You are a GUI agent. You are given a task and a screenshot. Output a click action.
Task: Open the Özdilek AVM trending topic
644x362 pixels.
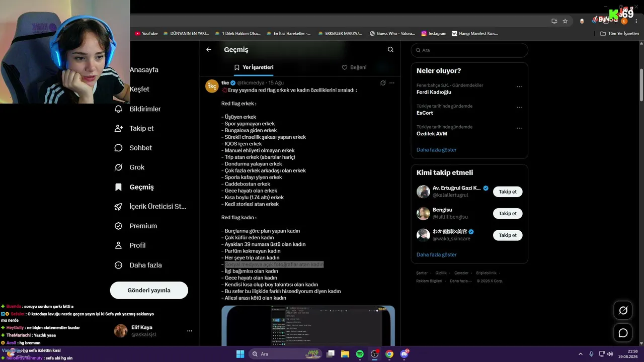[x=432, y=134]
